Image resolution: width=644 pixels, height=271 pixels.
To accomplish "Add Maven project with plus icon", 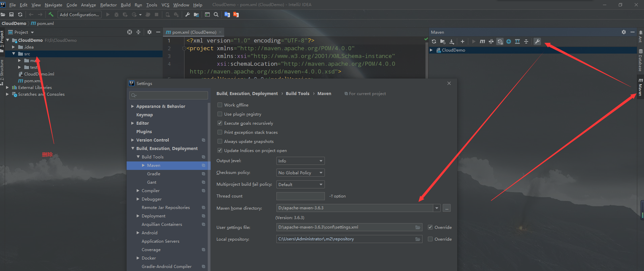I will [x=463, y=41].
